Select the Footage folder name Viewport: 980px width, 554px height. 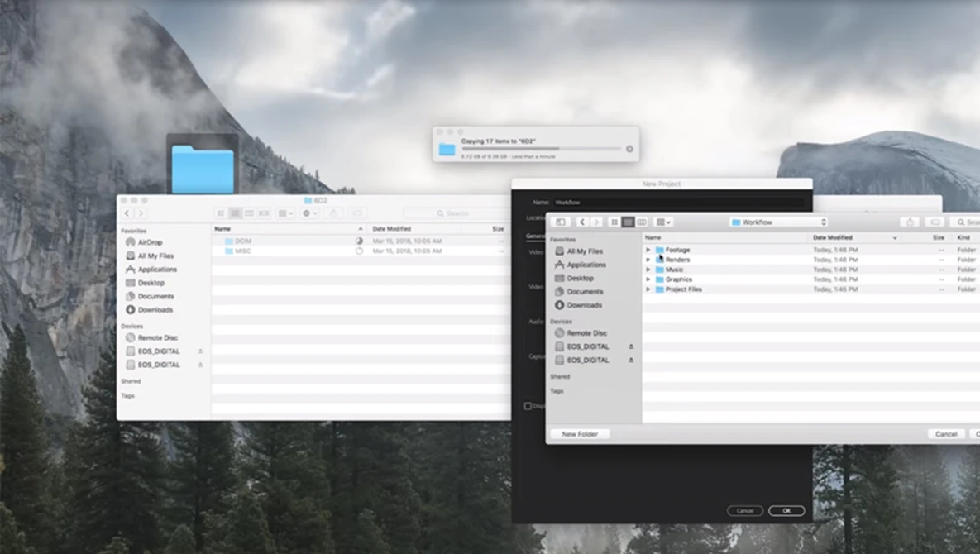click(677, 250)
